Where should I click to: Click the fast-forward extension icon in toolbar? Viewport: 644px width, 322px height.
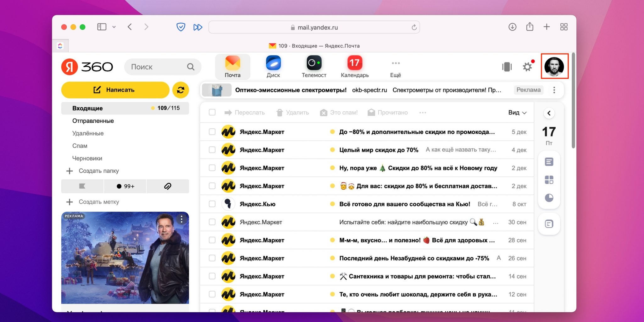pyautogui.click(x=198, y=27)
